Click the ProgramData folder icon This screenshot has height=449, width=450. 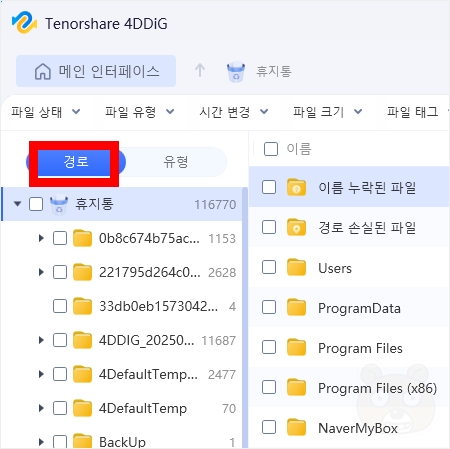pos(296,307)
